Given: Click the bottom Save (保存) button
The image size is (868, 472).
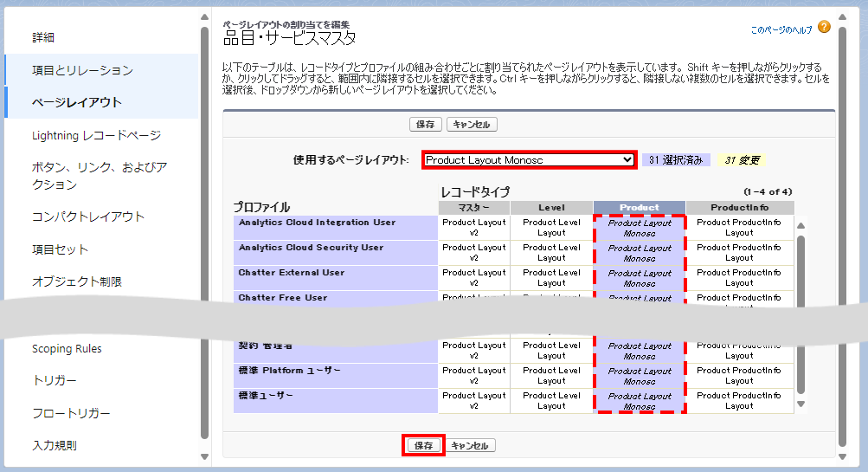Looking at the screenshot, I should click(x=424, y=445).
